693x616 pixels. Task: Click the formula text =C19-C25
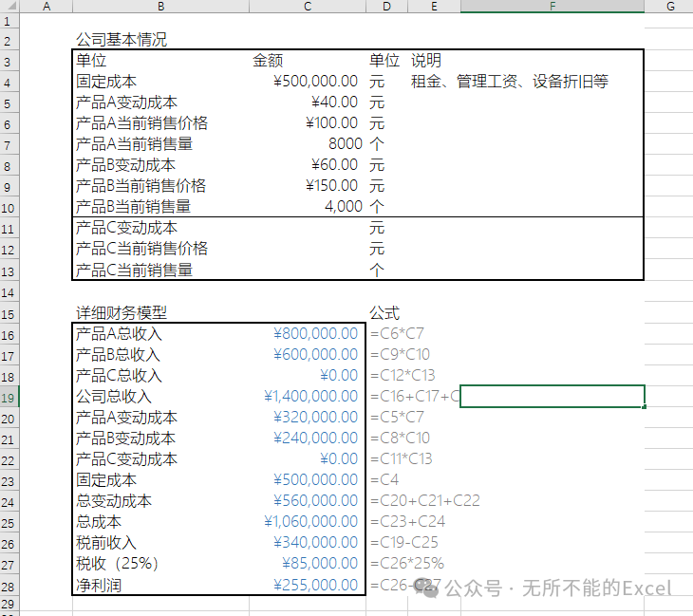click(x=404, y=543)
